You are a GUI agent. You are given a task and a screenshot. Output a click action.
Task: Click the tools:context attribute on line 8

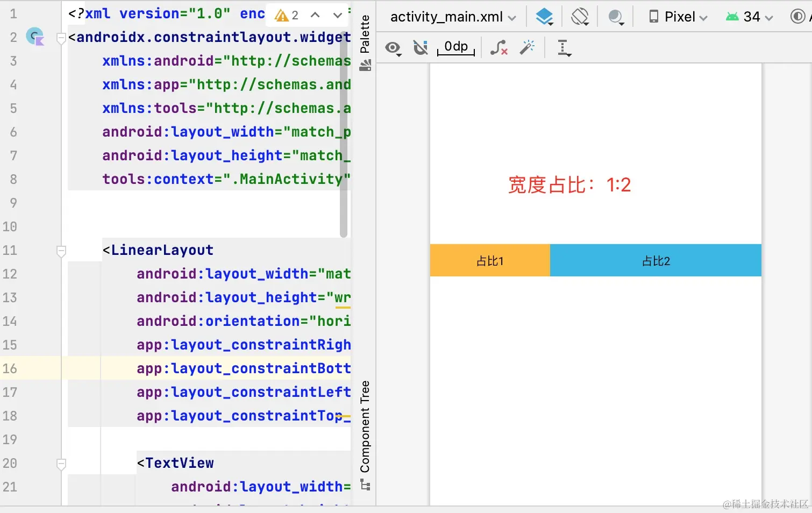226,179
